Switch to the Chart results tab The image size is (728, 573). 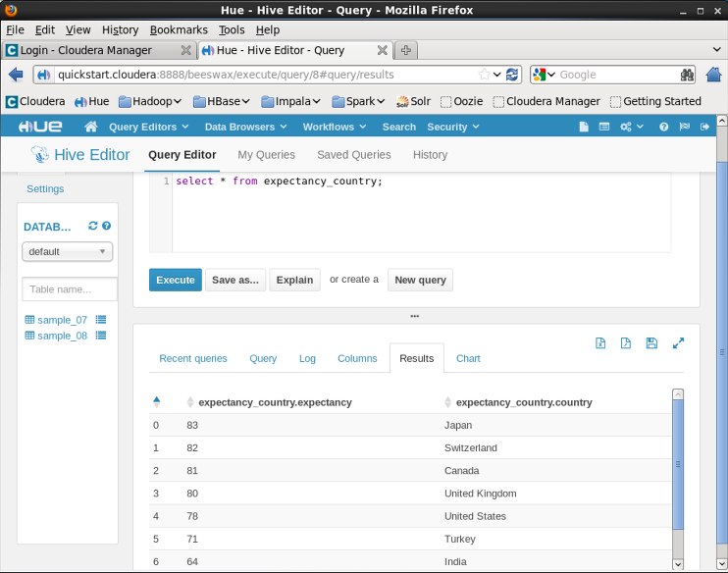[468, 358]
